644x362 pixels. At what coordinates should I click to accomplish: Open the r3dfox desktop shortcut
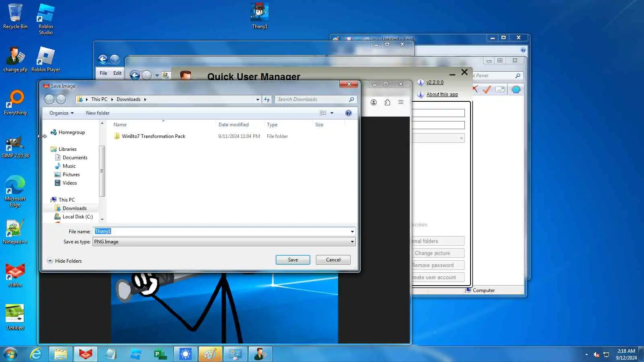[x=15, y=275]
